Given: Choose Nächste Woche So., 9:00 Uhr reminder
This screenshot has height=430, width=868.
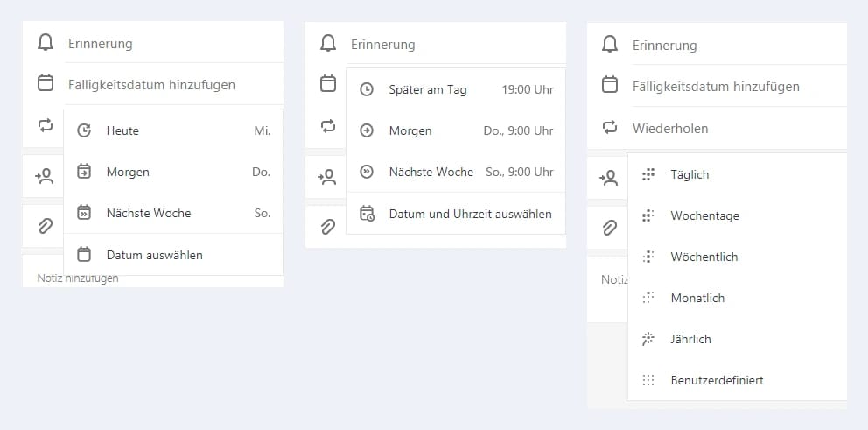Looking at the screenshot, I should coord(456,172).
